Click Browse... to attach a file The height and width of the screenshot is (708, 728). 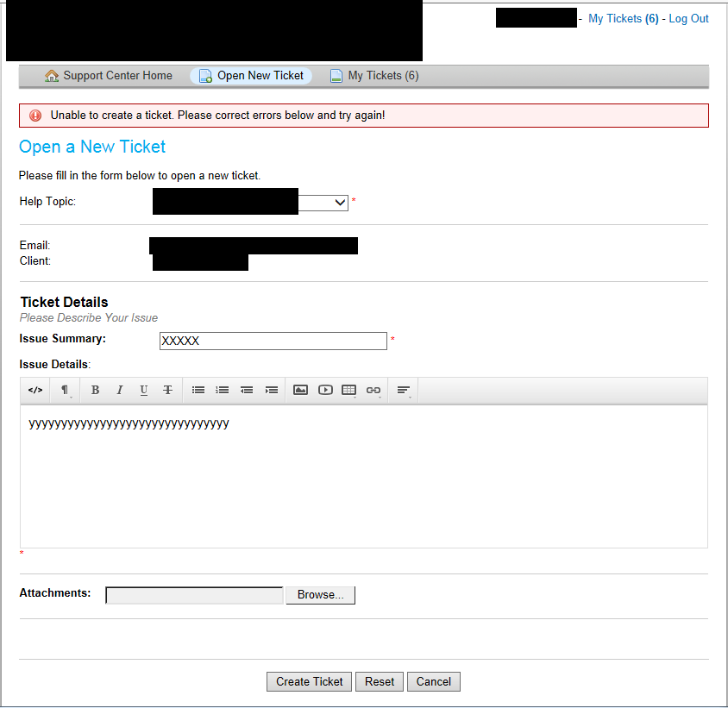click(x=320, y=595)
